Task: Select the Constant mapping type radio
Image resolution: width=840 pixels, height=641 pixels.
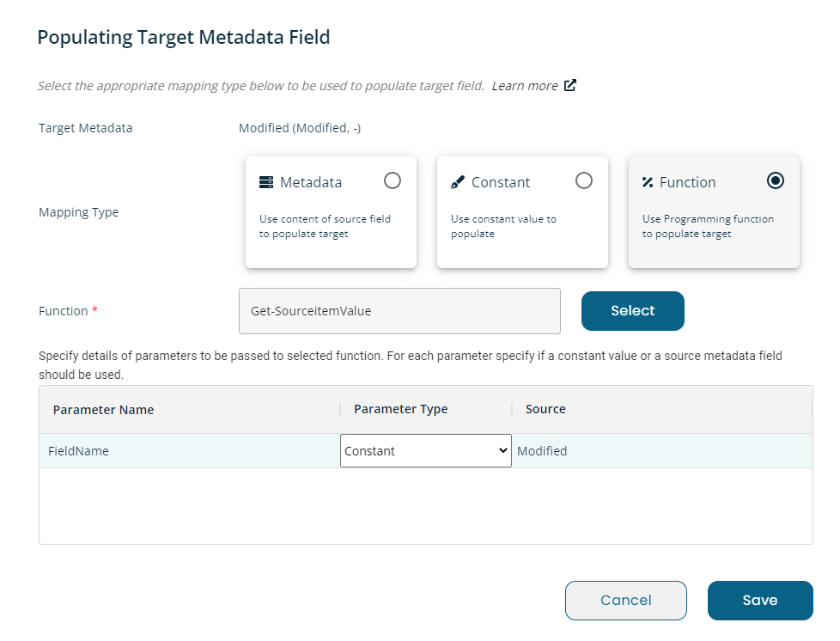Action: (584, 180)
